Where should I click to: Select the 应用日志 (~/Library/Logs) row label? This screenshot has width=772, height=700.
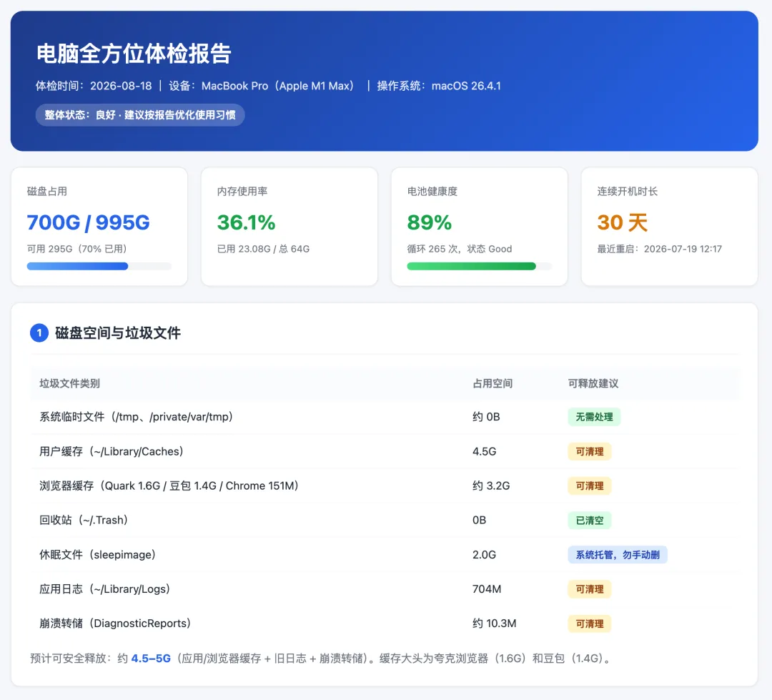click(x=105, y=589)
